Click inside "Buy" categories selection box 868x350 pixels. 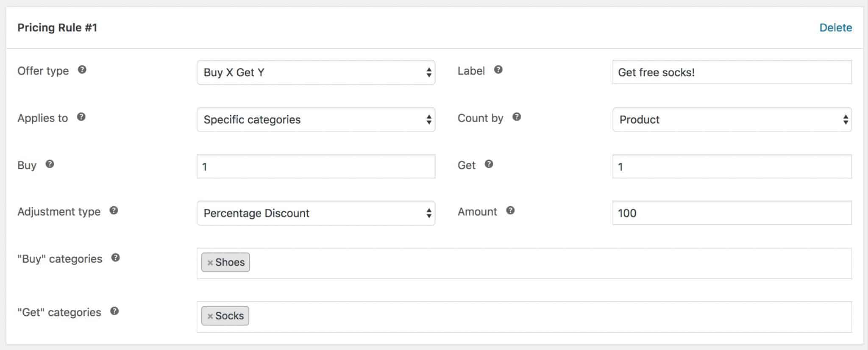point(524,264)
